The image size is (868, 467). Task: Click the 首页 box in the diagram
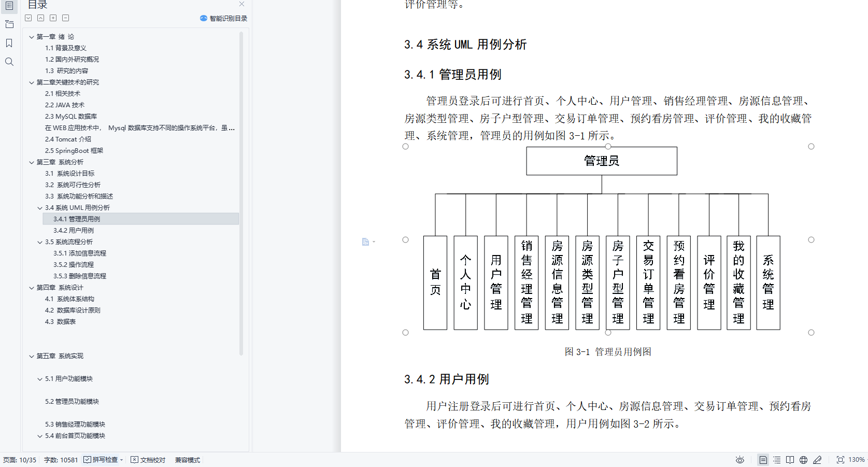tap(435, 283)
